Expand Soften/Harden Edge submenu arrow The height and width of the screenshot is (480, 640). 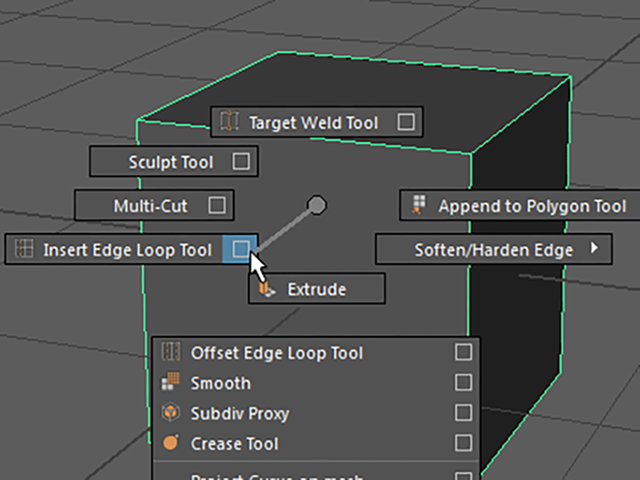coord(595,248)
